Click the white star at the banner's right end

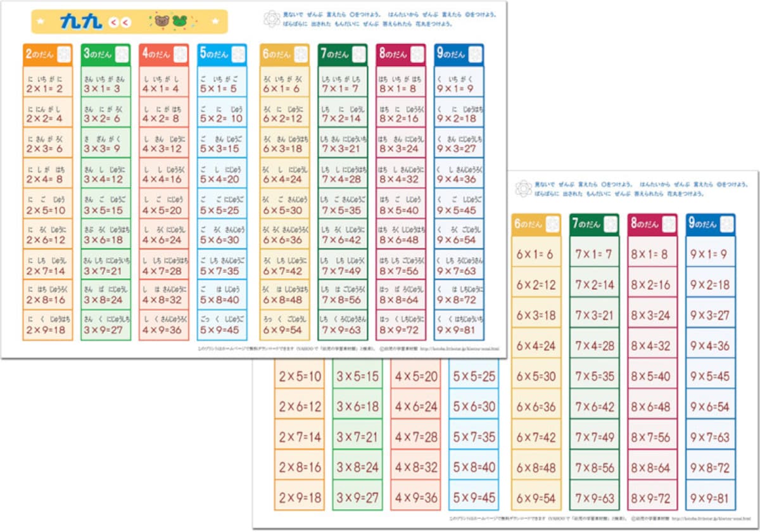click(x=217, y=22)
